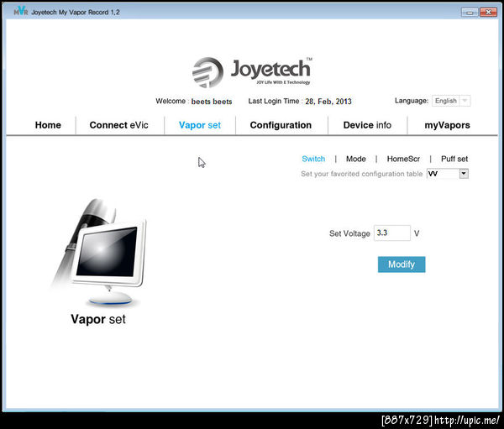
Task: Switch to Connect eVic tab
Action: (x=119, y=125)
